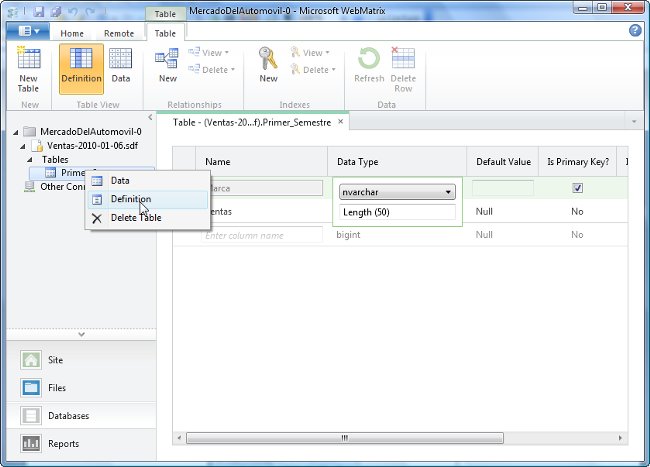
Task: Select the Tables label in the tree
Action: [x=55, y=160]
